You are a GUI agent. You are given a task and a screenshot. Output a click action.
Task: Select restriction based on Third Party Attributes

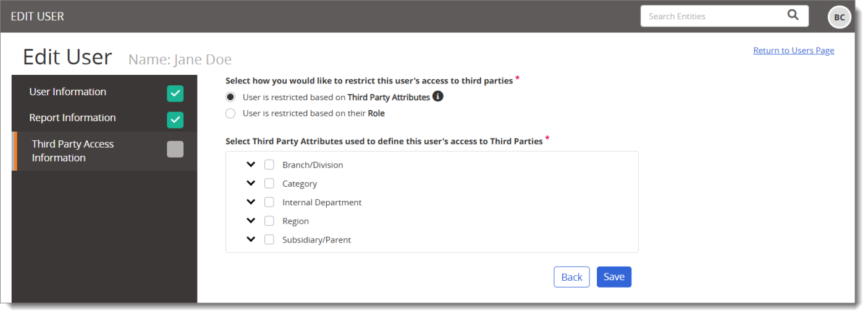pos(230,97)
